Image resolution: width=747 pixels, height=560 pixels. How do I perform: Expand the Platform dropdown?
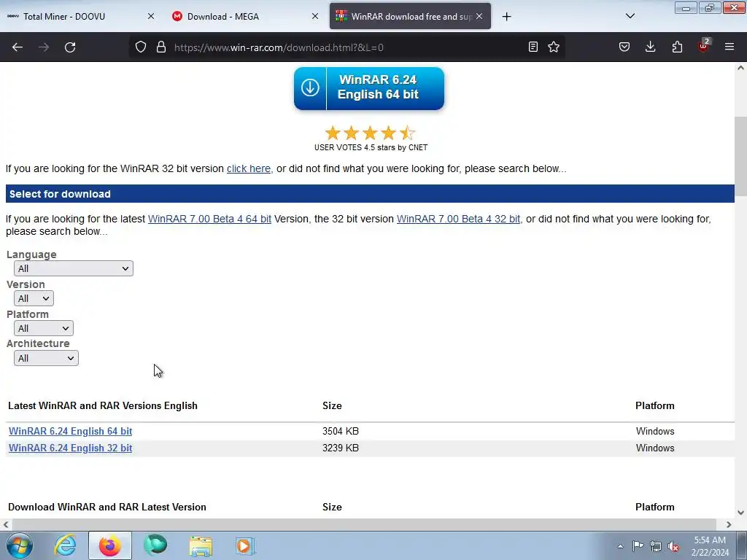point(43,329)
